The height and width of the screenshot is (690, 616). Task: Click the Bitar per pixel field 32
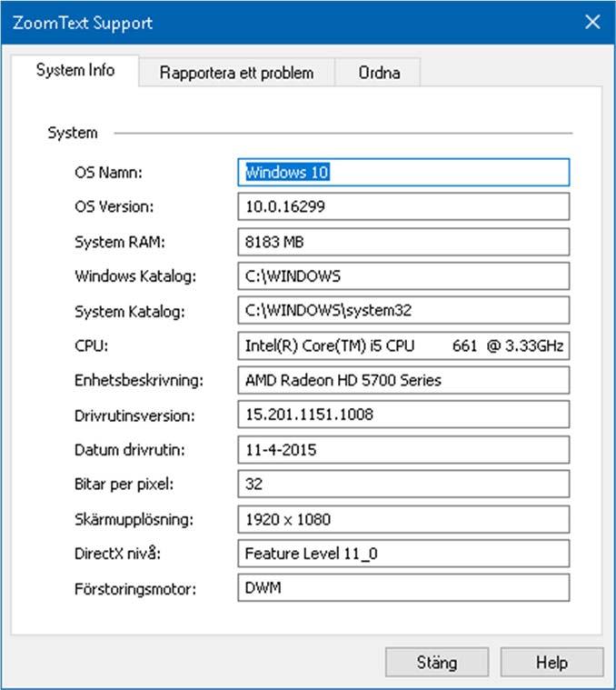tap(403, 484)
